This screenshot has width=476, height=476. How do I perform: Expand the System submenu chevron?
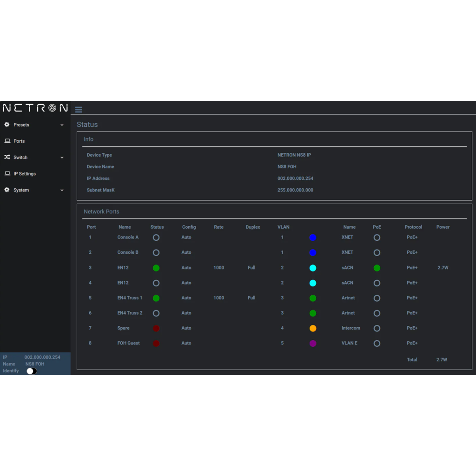(x=62, y=190)
